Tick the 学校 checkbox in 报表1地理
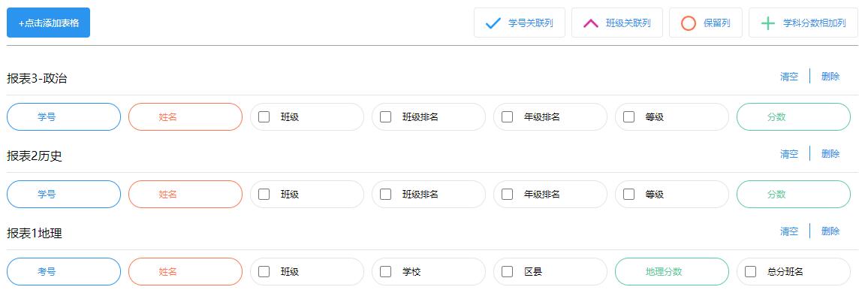 point(386,272)
